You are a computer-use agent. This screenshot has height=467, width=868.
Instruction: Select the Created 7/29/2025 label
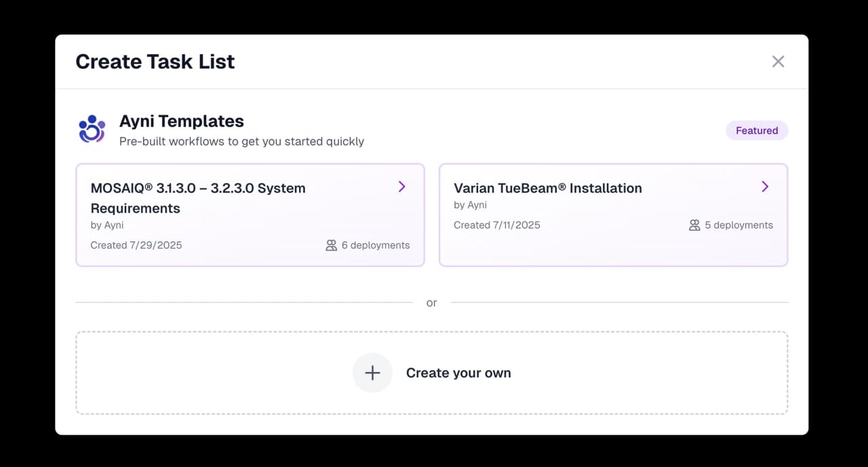tap(136, 245)
